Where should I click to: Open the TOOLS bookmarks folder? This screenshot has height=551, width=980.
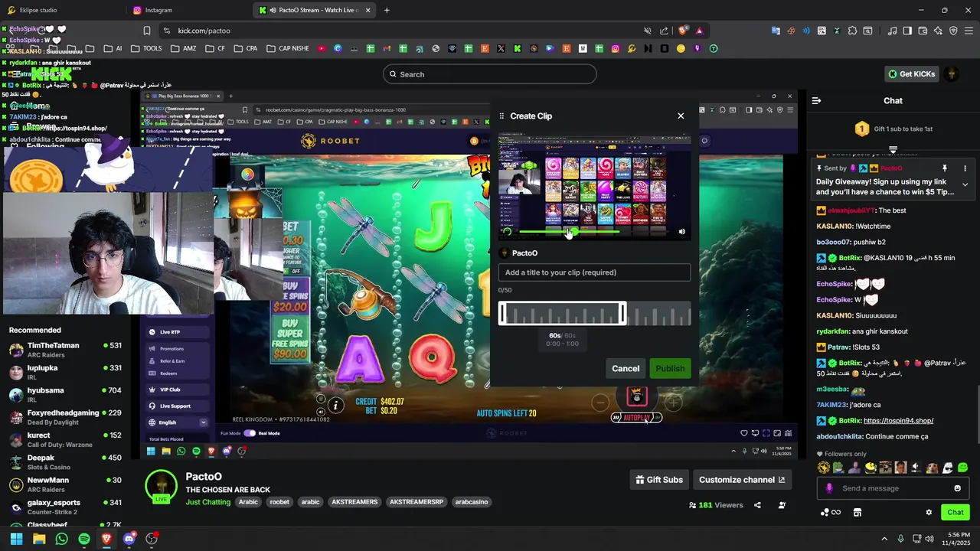(x=146, y=48)
